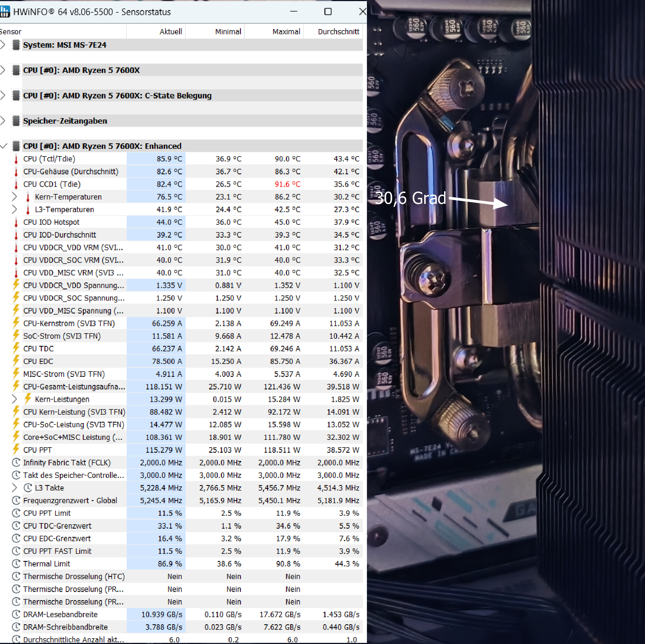Click the lightning icon beside CPU TDC

click(x=16, y=348)
